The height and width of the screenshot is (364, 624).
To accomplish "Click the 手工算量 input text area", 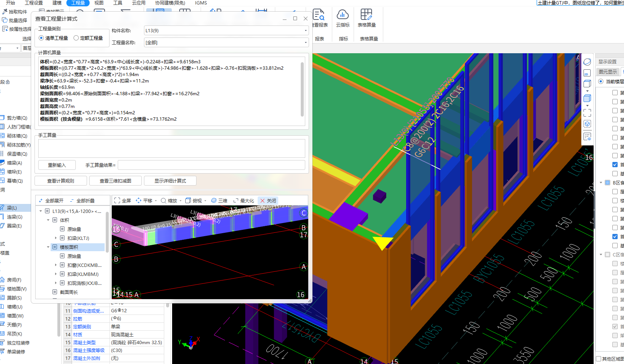I will click(172, 148).
